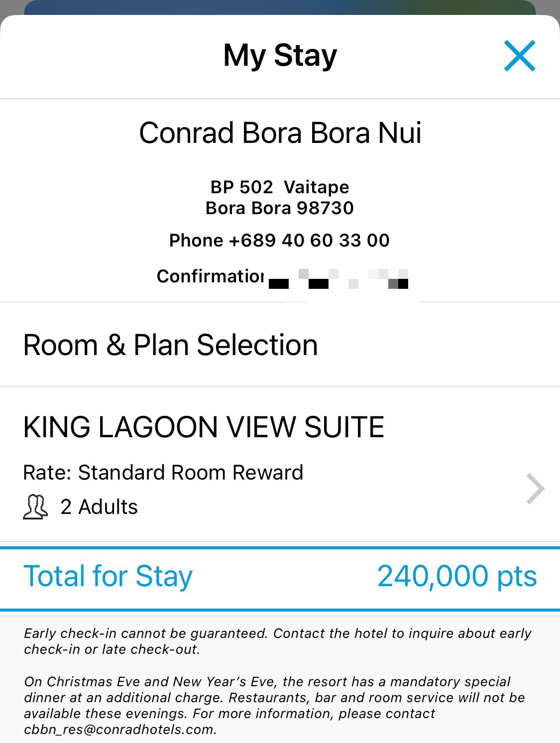Tap the Rate: Standard Room Reward line
This screenshot has height=743, width=560.
(163, 473)
